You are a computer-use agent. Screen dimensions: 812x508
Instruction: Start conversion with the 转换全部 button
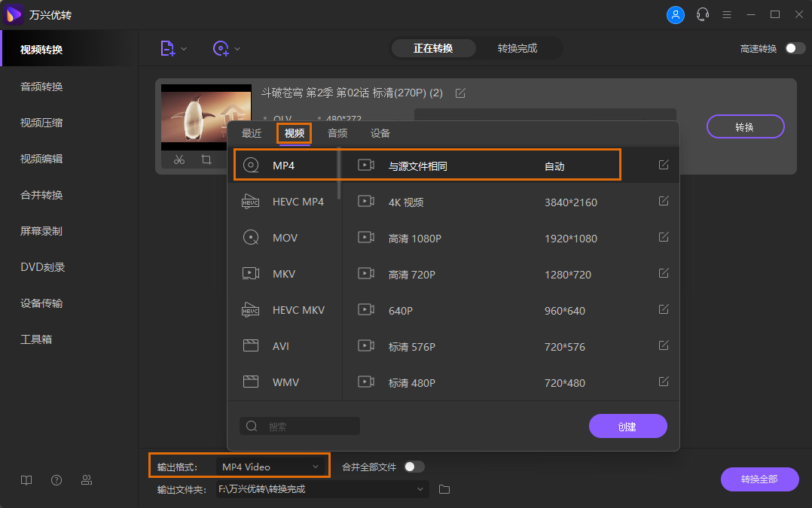click(x=759, y=479)
